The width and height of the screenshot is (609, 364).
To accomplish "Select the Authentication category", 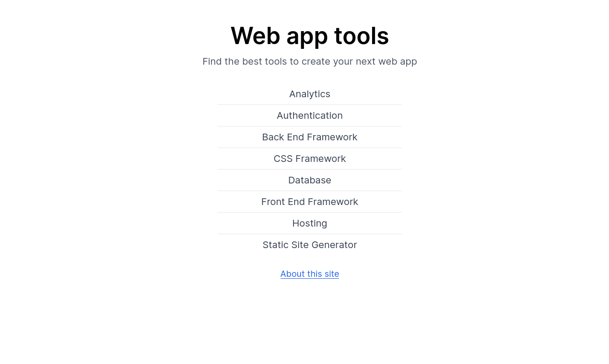I will (x=309, y=115).
